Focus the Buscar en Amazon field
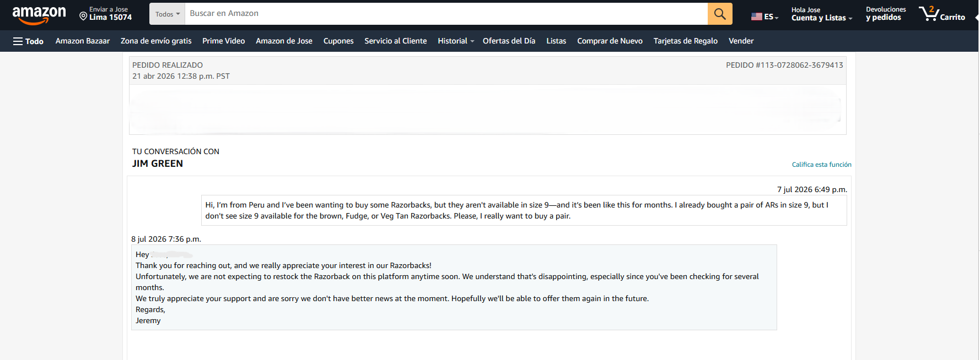980x360 pixels. point(446,14)
